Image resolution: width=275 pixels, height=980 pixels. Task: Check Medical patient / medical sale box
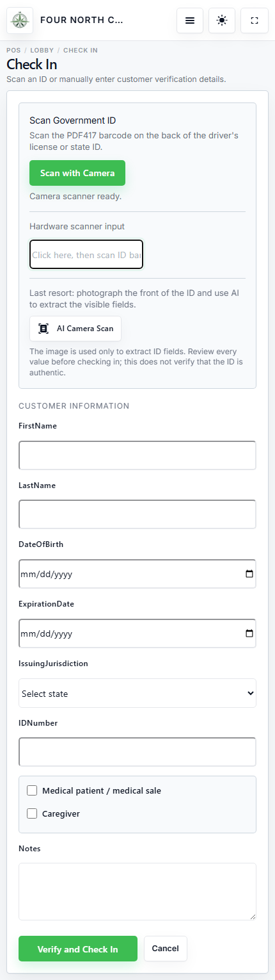coord(32,790)
